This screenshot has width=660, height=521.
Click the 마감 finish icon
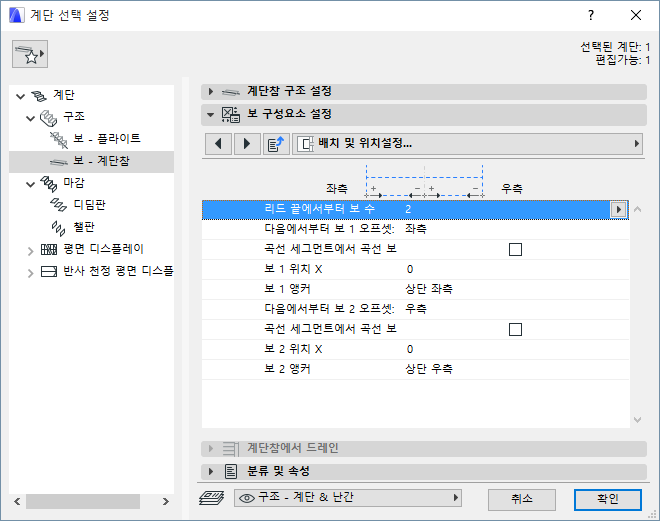[49, 183]
